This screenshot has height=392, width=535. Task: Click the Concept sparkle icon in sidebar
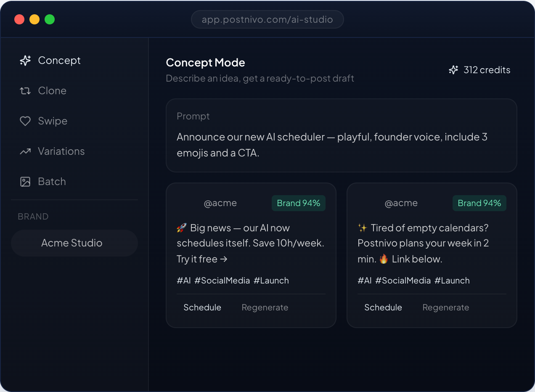point(25,61)
